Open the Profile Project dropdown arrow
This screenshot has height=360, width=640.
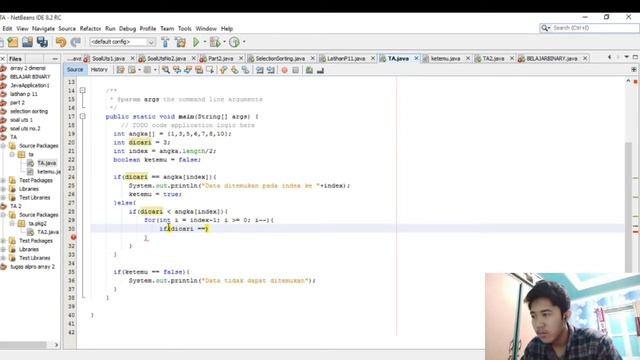(244, 42)
